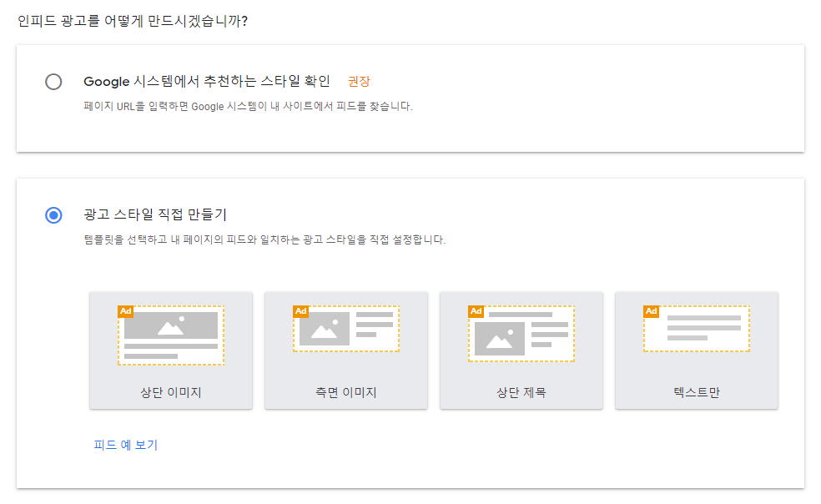Click the 상단 이미지 card label
Image resolution: width=821 pixels, height=504 pixels.
[x=171, y=392]
